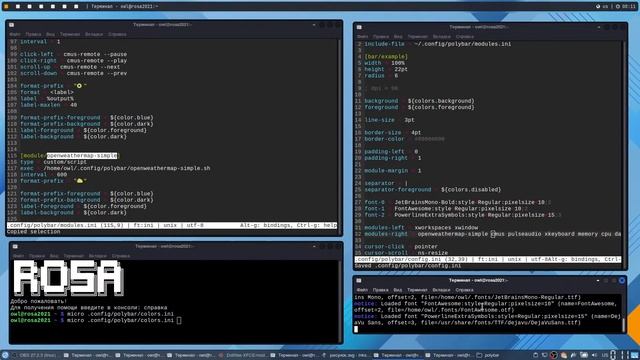Open title bar dropdown arrow of ROSA banner terminal
The height and width of the screenshot is (360, 640).
coord(314,247)
